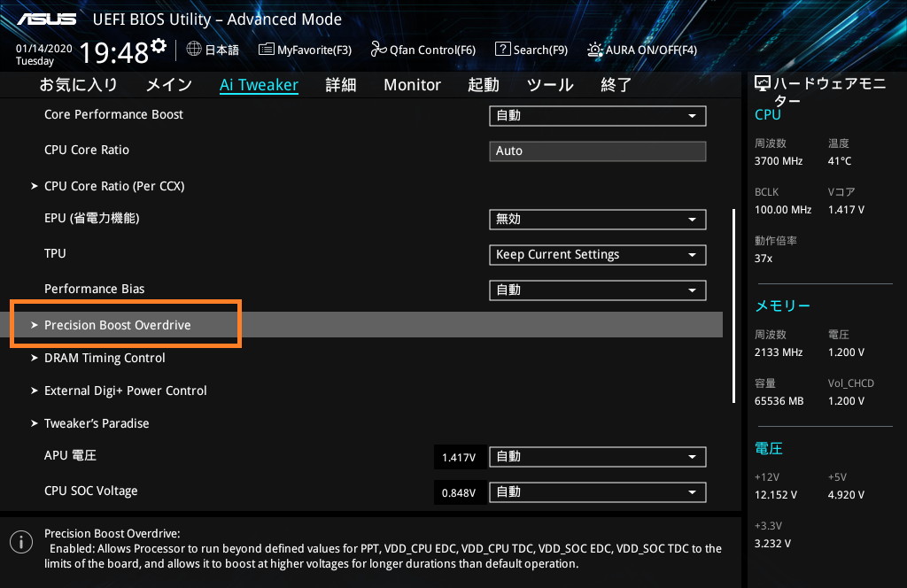Open TPU Keep Current Settings dropdown
Viewport: 907px width, 588px height.
pyautogui.click(x=598, y=254)
